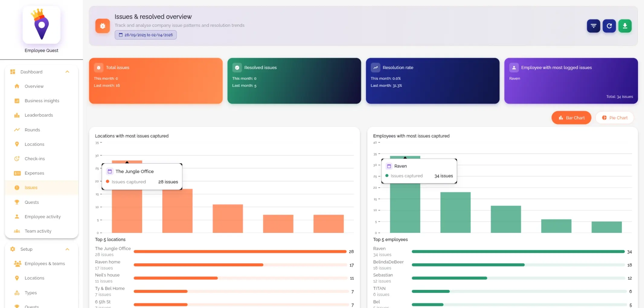This screenshot has width=644, height=308.
Task: Click The Jungle Office progress bar
Action: [x=240, y=251]
